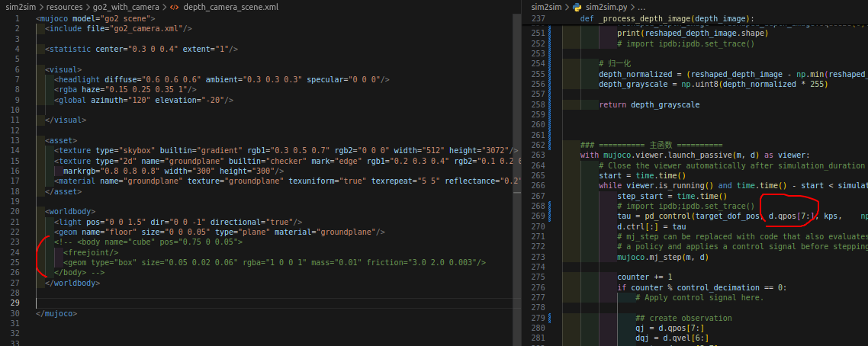
Task: Click the return depth_grayscale line
Action: click(649, 104)
